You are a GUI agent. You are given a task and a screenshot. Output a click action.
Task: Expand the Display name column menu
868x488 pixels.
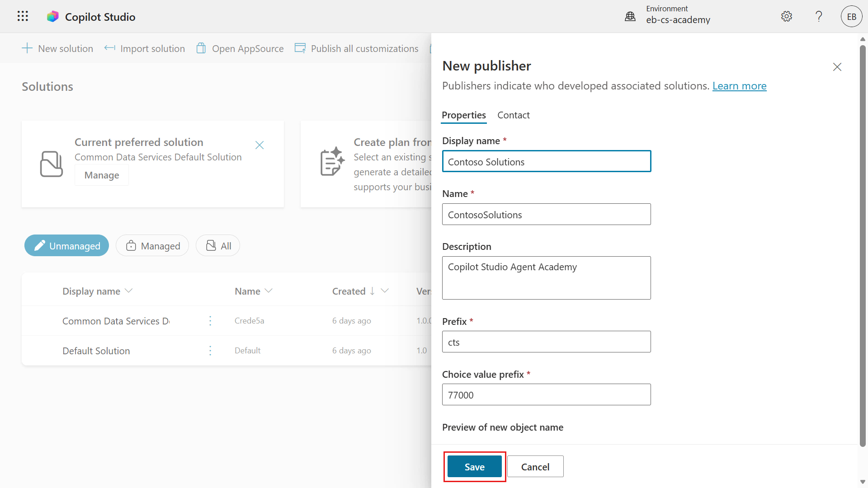(128, 291)
